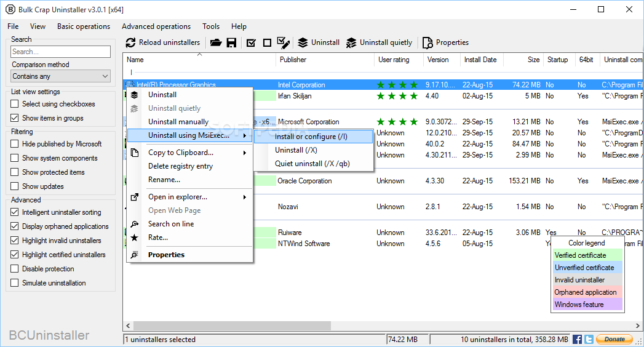The image size is (644, 347).
Task: Click the Facebook icon in status bar
Action: [x=577, y=339]
